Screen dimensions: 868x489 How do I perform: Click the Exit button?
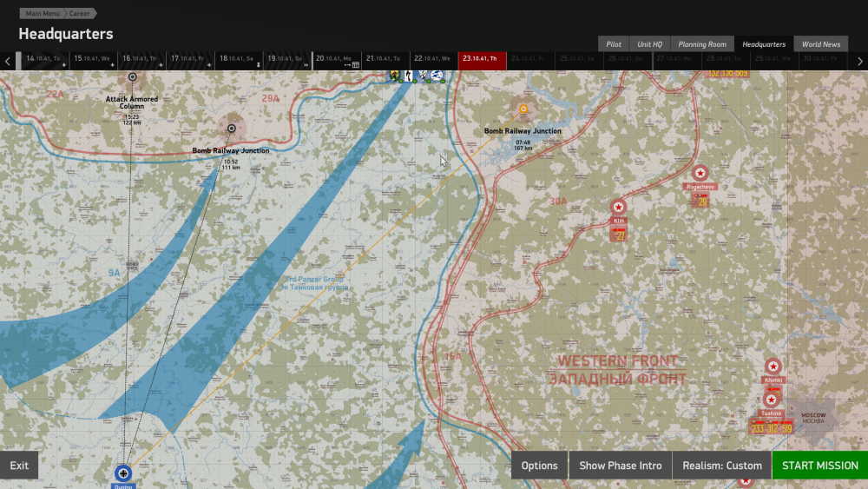pyautogui.click(x=19, y=466)
